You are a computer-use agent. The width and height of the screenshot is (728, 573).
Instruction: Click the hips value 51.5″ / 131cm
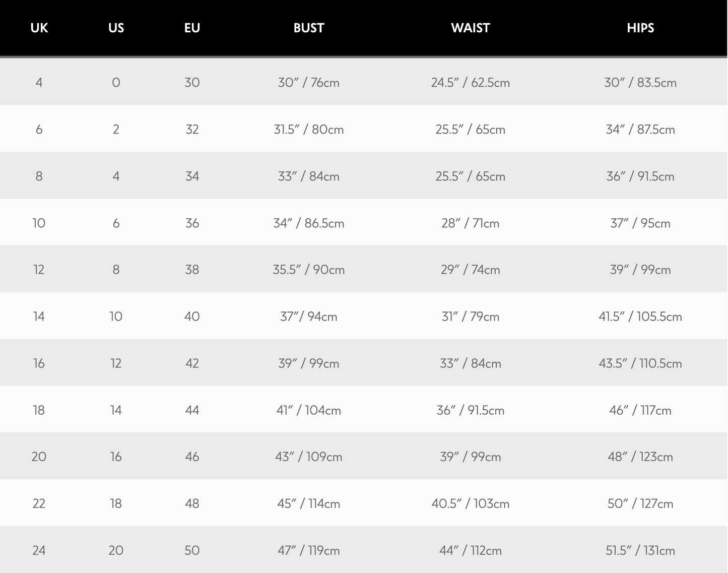[640, 550]
